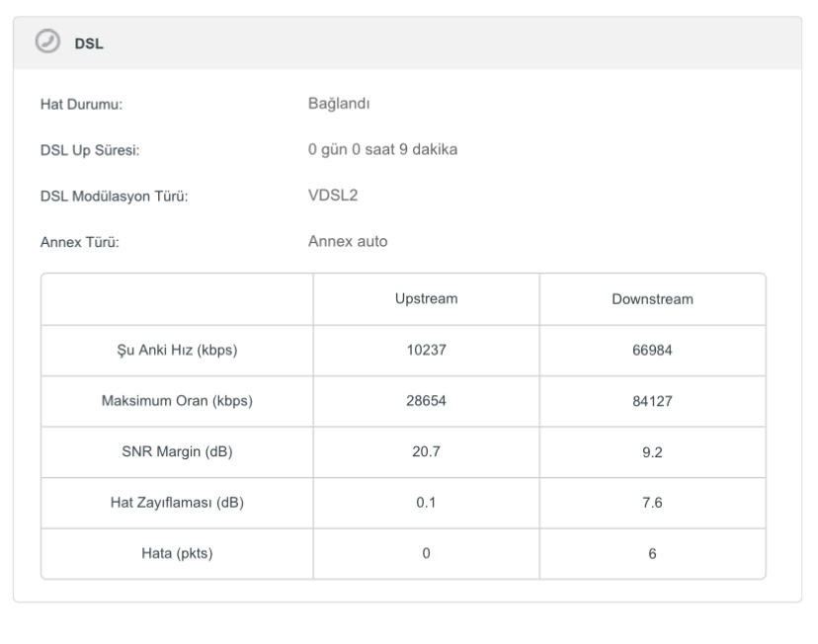Select the Annex auto value

[348, 241]
